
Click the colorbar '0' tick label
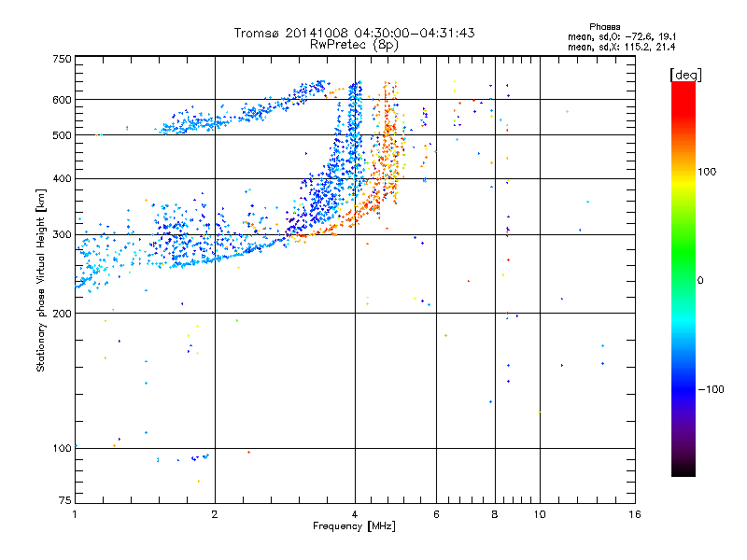coord(699,281)
